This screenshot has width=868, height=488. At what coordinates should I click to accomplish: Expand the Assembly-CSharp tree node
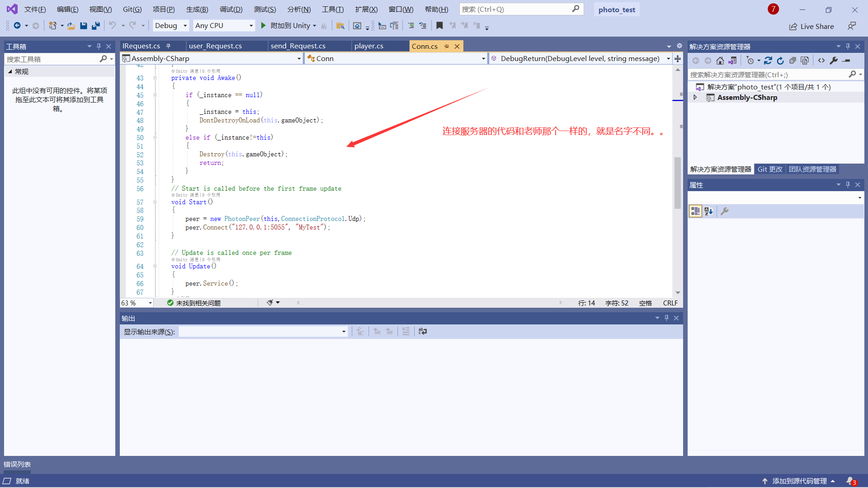pos(695,97)
